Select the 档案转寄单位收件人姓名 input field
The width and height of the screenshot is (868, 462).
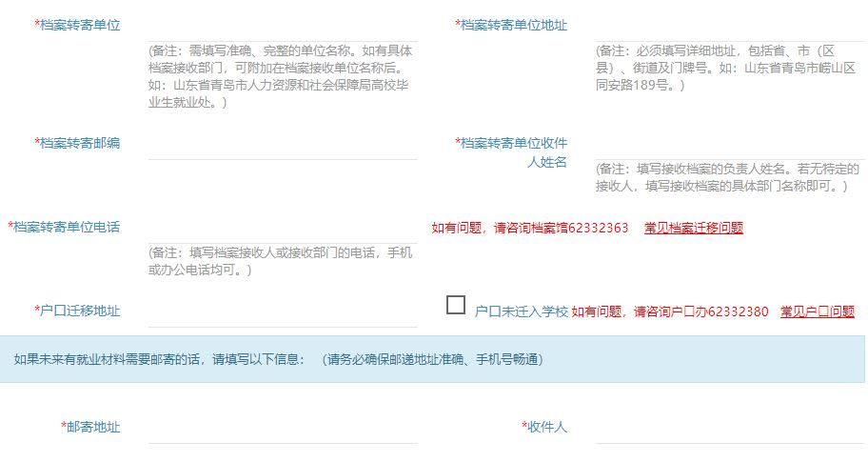tap(730, 145)
